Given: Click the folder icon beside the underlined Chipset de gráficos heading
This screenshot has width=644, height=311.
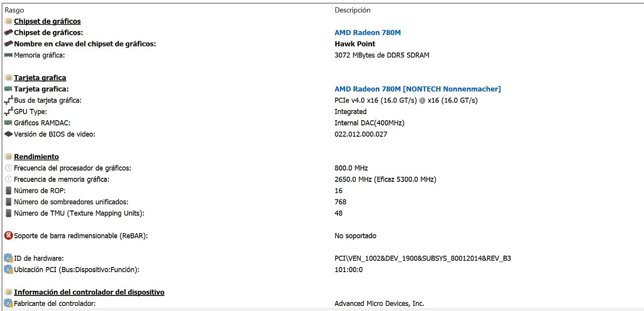Looking at the screenshot, I should tap(8, 21).
